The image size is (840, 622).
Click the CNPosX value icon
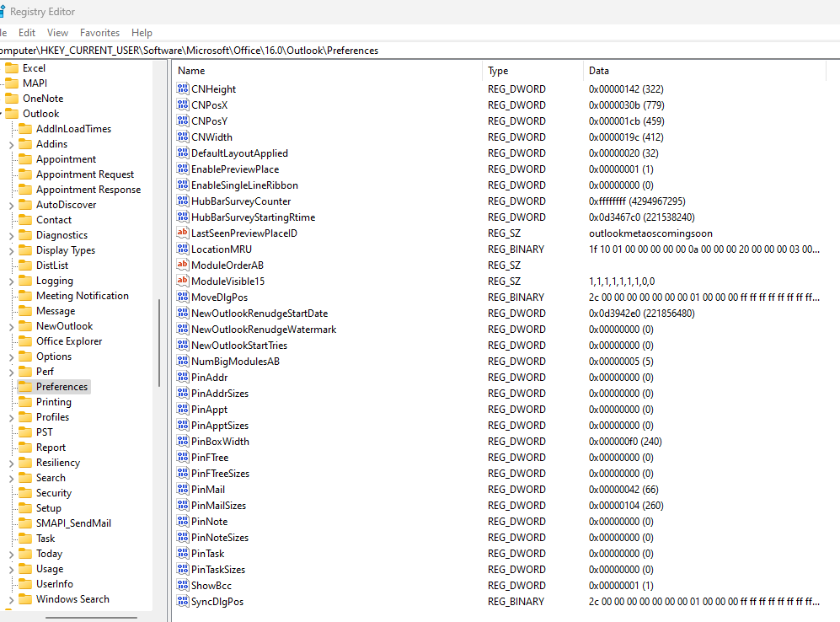tap(183, 105)
